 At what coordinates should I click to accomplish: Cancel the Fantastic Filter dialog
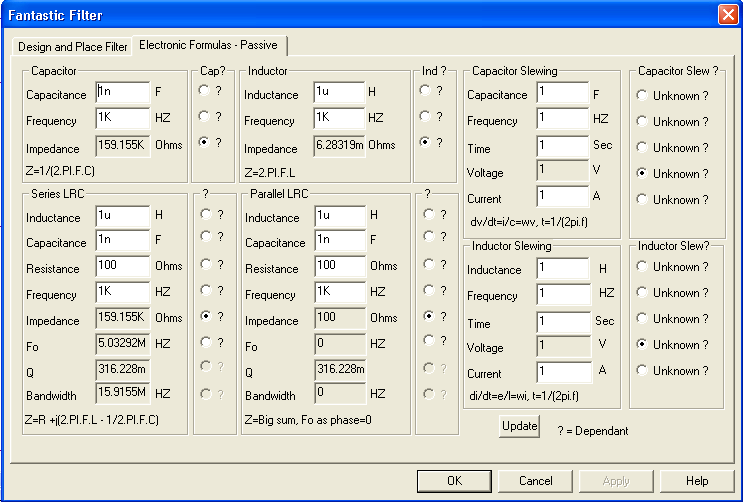(535, 481)
